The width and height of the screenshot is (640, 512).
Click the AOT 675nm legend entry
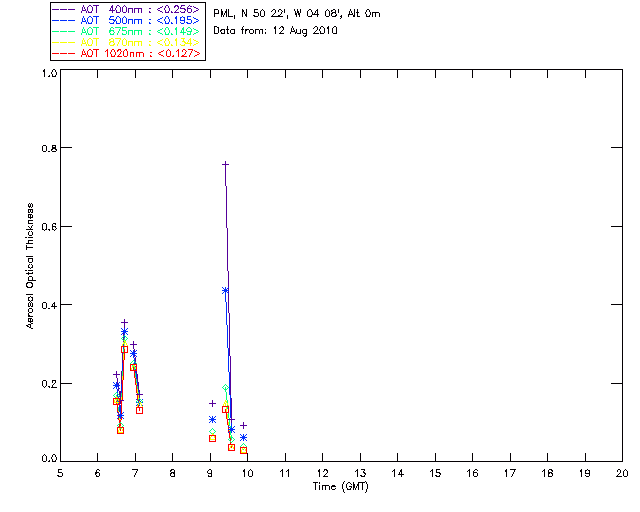[126, 31]
